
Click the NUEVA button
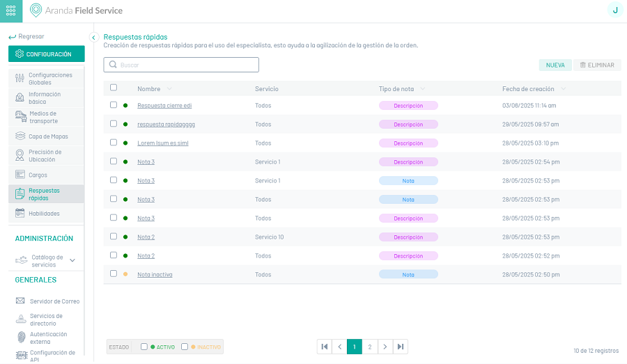[555, 65]
